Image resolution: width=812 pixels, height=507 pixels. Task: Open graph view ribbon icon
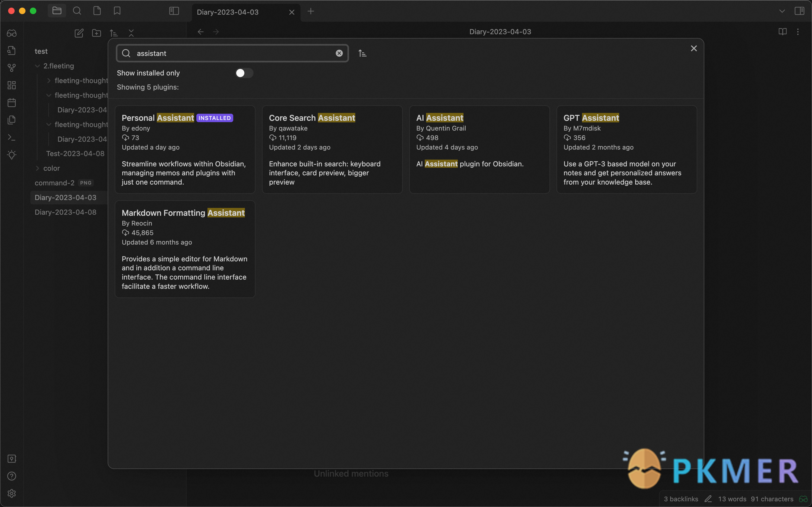tap(12, 68)
